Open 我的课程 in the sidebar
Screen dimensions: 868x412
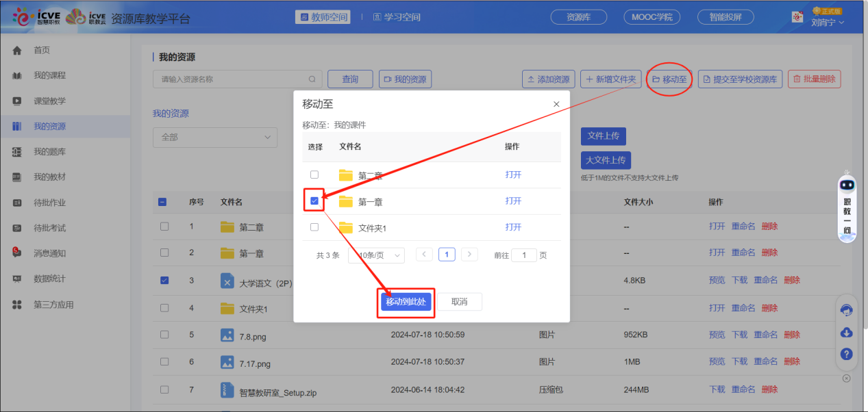click(49, 76)
